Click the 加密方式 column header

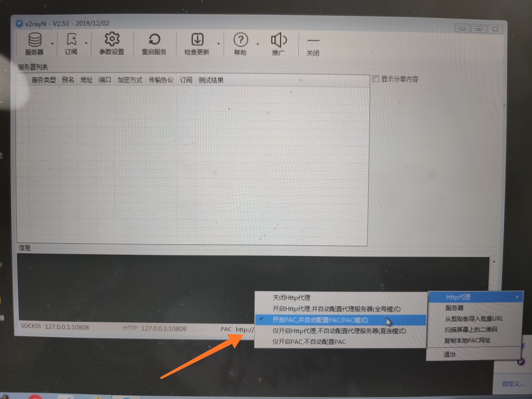(130, 80)
